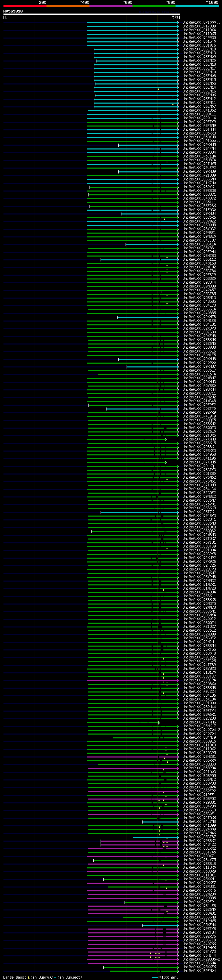Image resolution: width=222 pixels, height=980 pixels.
Task: Select the UniRef100_Q76N62 label
Action: coord(199,477)
